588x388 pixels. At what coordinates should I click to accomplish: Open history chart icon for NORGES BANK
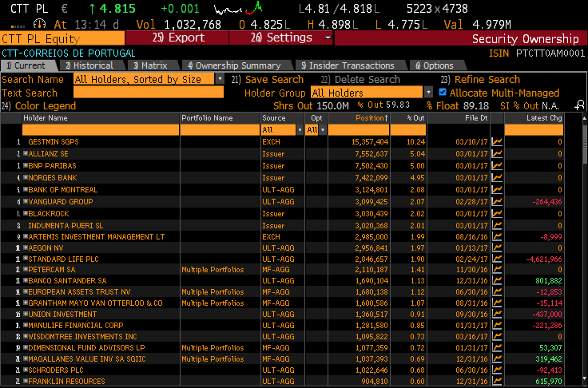pyautogui.click(x=497, y=178)
